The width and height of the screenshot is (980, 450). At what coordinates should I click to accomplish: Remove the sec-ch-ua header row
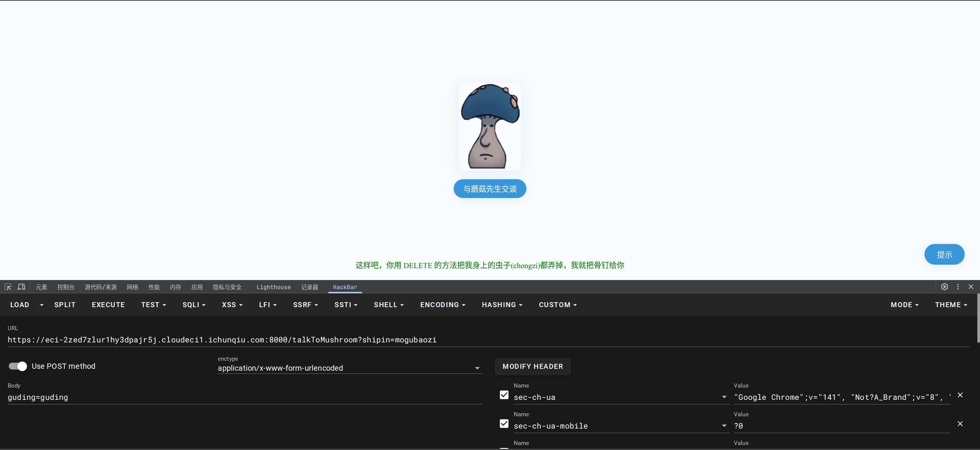pyautogui.click(x=960, y=395)
